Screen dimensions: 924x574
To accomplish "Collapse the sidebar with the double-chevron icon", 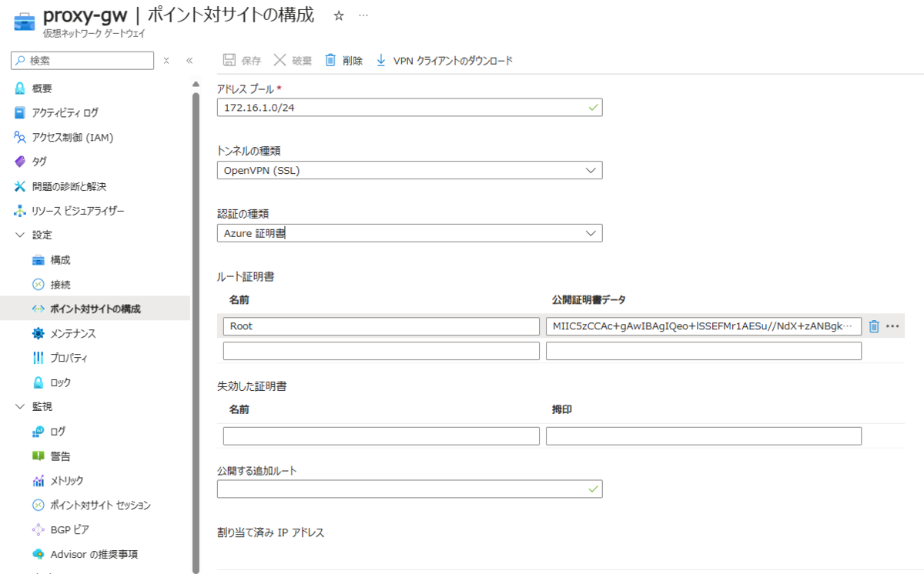I will (189, 60).
